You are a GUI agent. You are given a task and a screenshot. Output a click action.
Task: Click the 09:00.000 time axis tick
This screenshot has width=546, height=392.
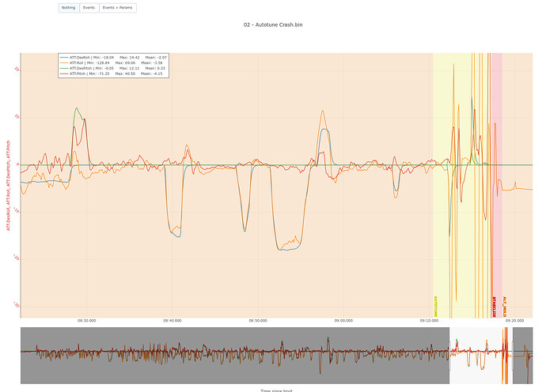tap(343, 321)
